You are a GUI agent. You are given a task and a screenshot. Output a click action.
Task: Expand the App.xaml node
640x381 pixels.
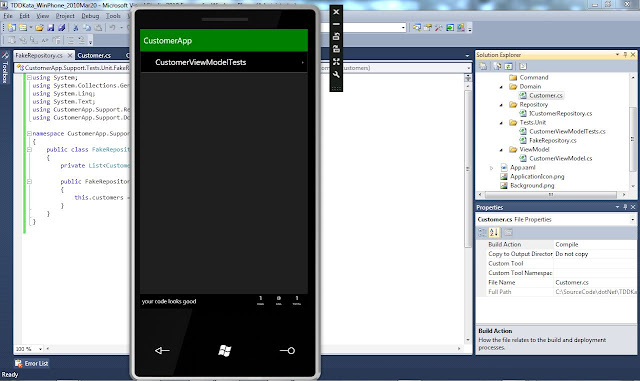(x=491, y=167)
